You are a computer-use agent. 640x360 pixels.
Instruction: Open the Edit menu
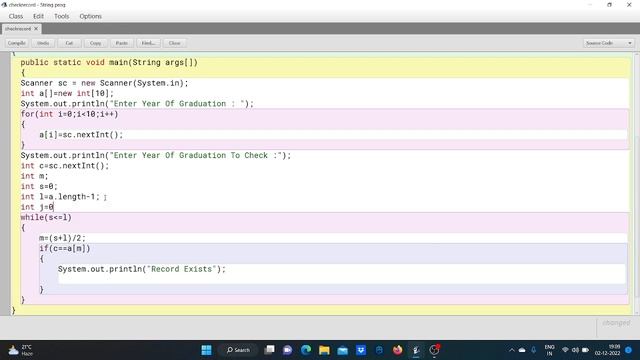coord(38,16)
